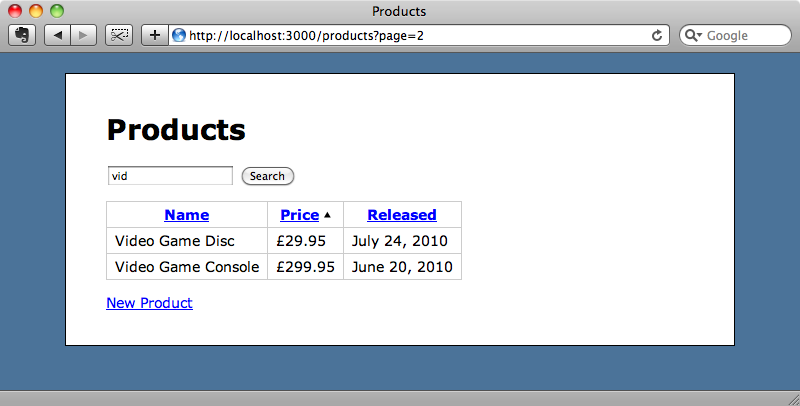Click the web clip scissors icon

[x=119, y=35]
